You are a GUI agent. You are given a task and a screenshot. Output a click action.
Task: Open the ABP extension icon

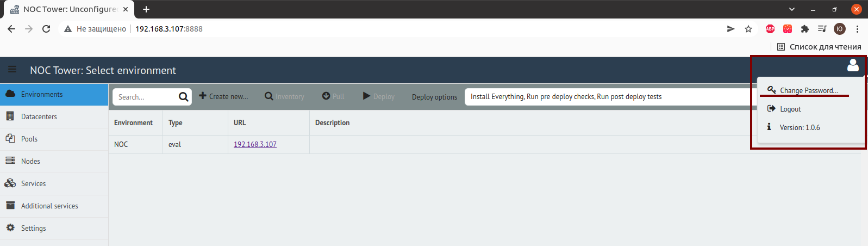tap(770, 29)
